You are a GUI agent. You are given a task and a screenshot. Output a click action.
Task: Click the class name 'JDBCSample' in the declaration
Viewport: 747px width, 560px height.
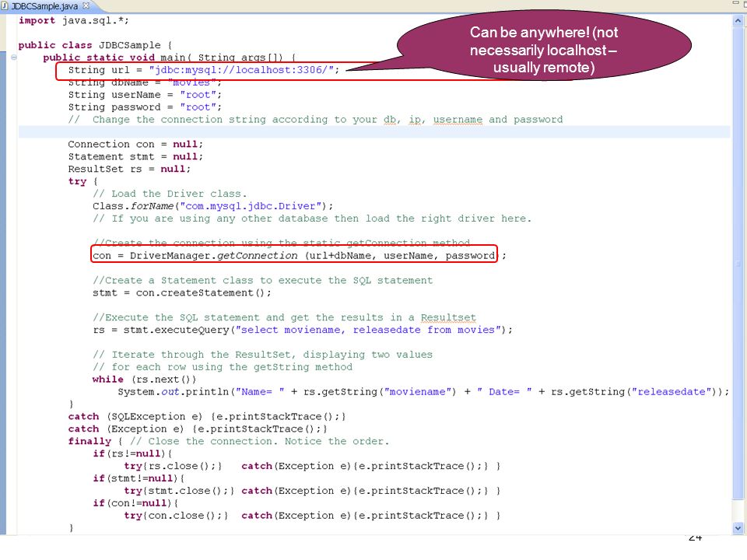pyautogui.click(x=130, y=45)
